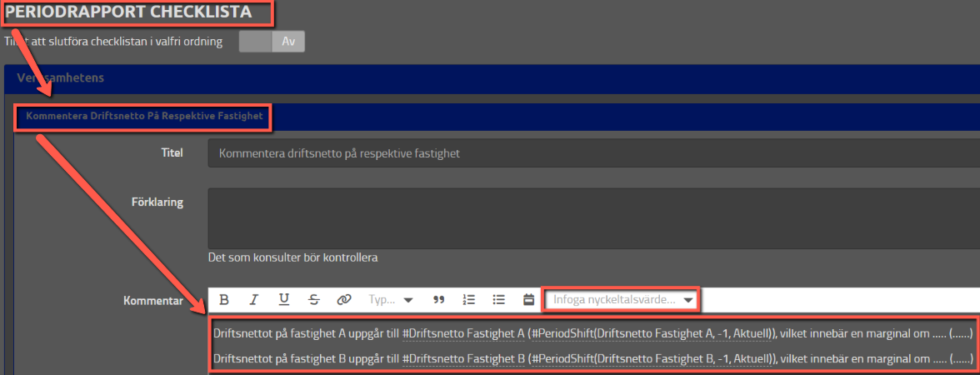
Task: Apply underline formatting in Kommentar toolbar
Action: tap(283, 299)
